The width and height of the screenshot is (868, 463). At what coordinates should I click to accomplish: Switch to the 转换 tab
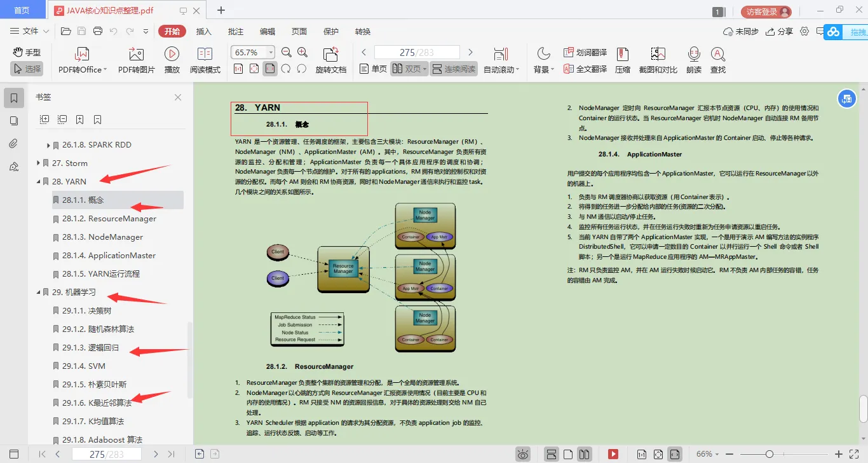click(x=363, y=31)
